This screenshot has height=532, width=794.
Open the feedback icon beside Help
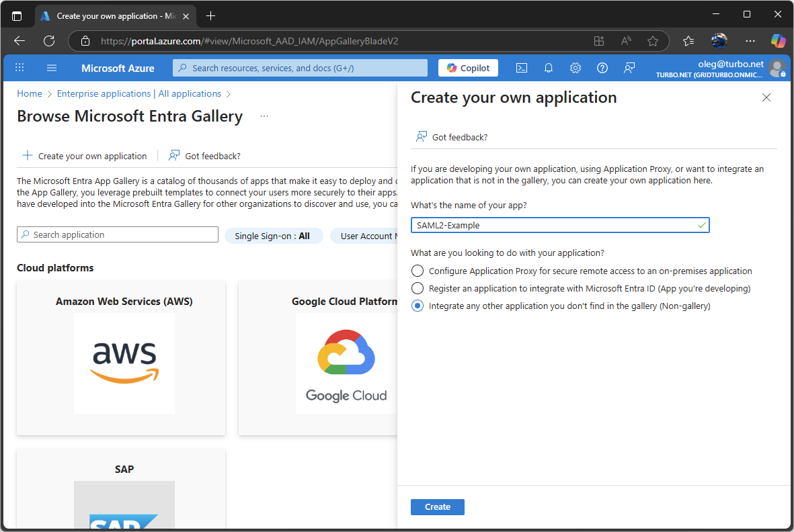[x=629, y=67]
